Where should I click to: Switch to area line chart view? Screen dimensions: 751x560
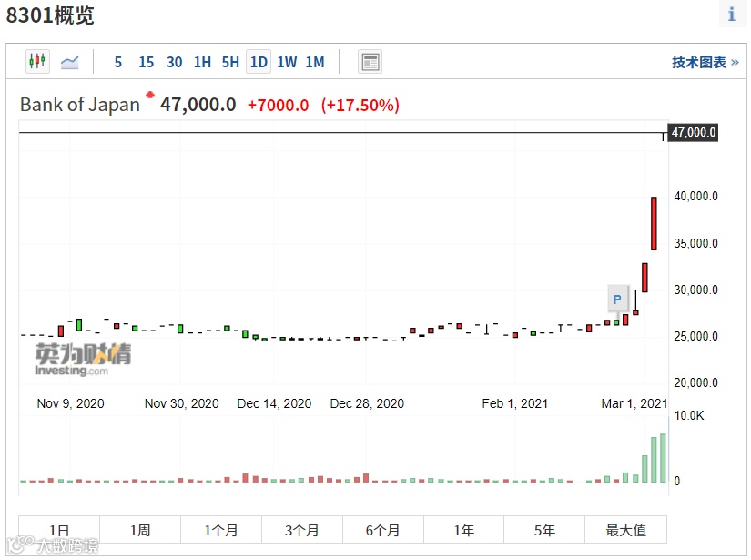pyautogui.click(x=69, y=62)
